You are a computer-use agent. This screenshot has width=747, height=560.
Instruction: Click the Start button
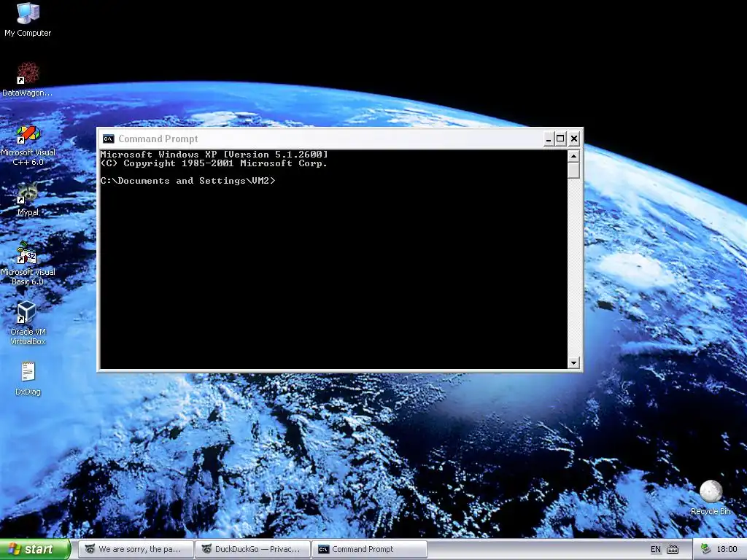click(35, 549)
